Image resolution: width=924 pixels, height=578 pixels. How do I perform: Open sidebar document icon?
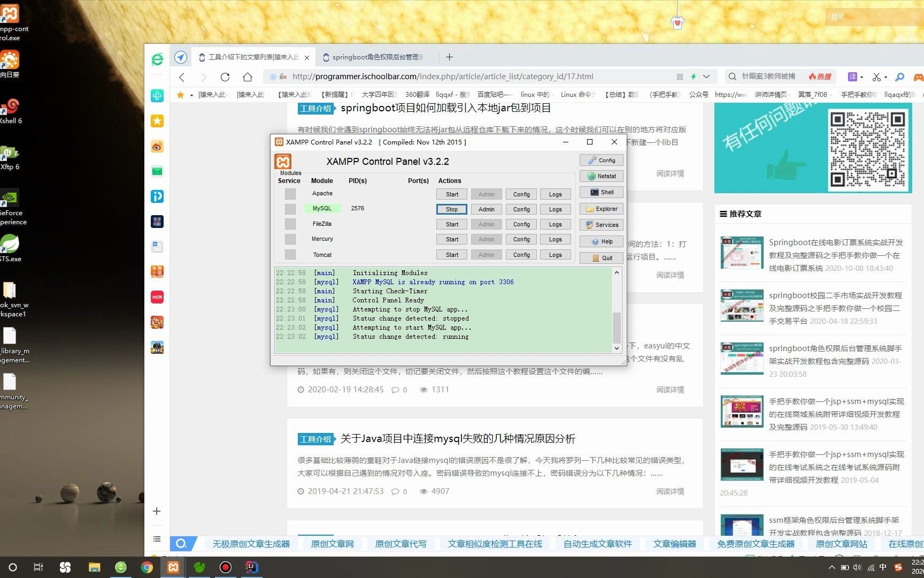[157, 247]
